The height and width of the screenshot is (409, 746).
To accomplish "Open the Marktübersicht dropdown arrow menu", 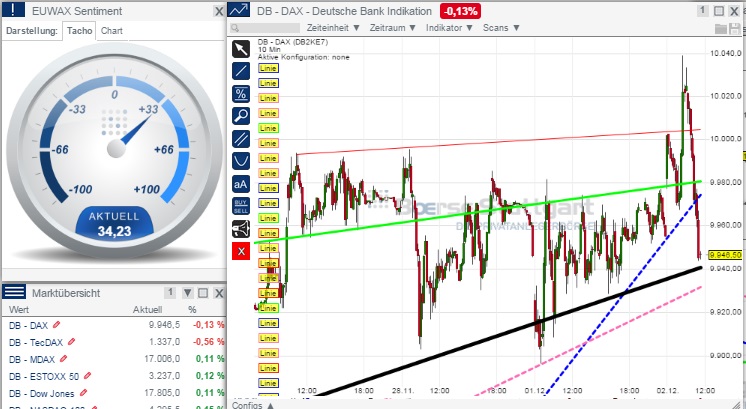I will [187, 293].
